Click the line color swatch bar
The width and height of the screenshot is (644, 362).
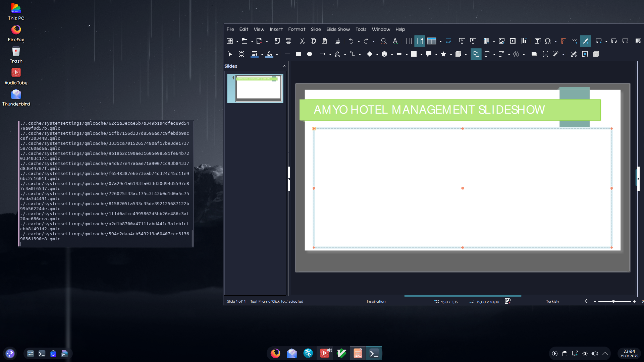coord(255,57)
